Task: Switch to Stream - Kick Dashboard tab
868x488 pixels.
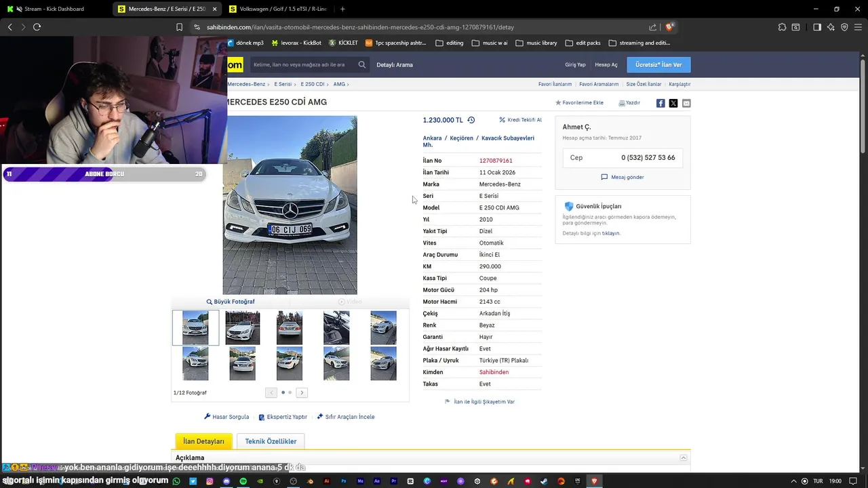Action: pyautogui.click(x=53, y=9)
